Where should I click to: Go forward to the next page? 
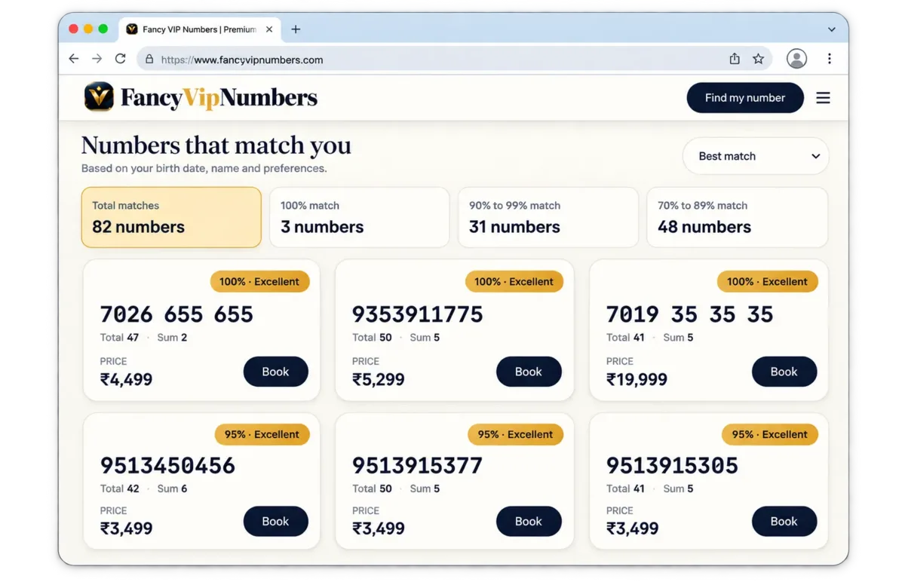coord(97,59)
